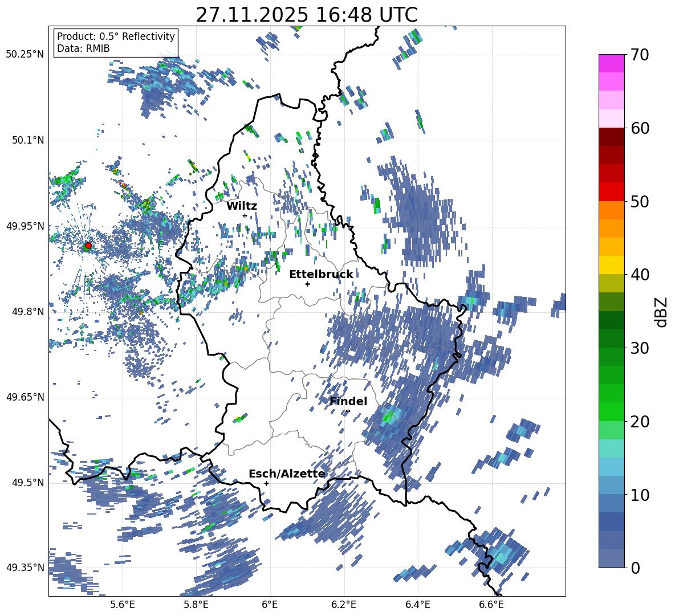Click the 50.1°N latitude label

tap(27, 140)
